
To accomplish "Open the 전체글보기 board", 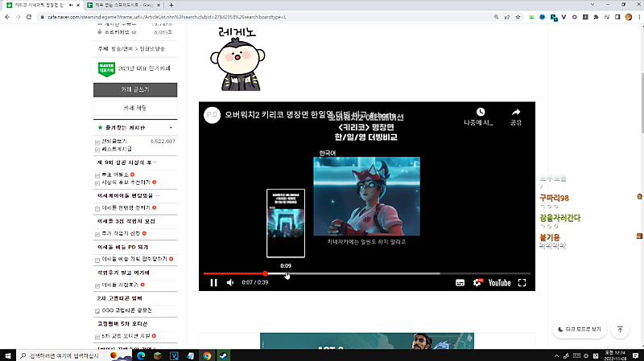I will click(114, 142).
